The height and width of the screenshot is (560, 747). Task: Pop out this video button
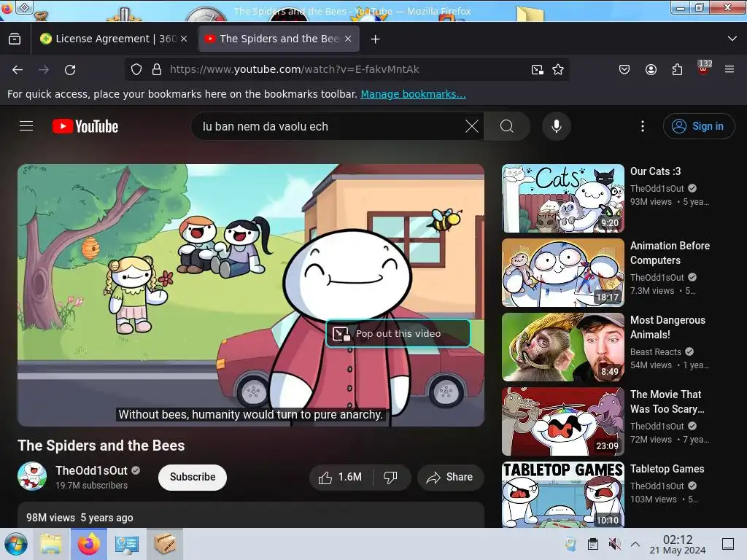click(398, 333)
